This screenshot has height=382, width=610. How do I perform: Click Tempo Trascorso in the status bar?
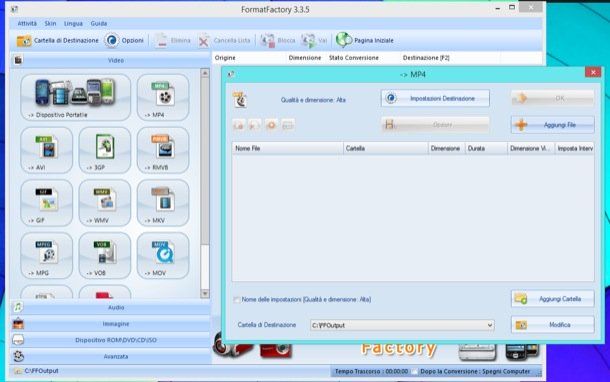372,371
